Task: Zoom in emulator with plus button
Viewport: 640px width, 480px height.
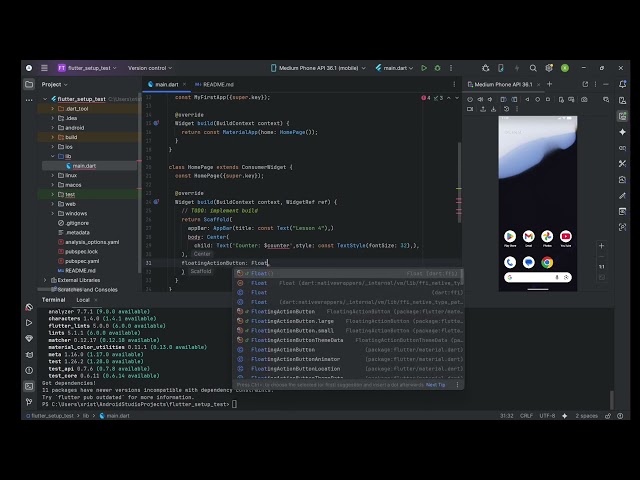Action: point(601,246)
